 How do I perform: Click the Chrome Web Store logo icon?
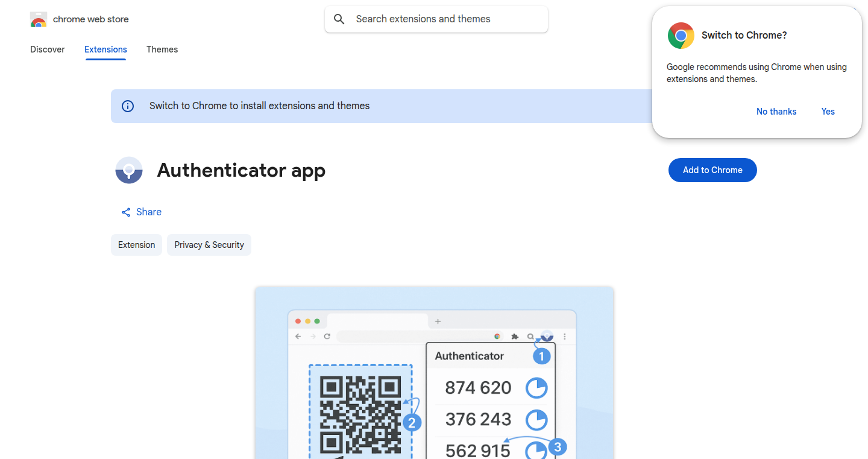(39, 19)
